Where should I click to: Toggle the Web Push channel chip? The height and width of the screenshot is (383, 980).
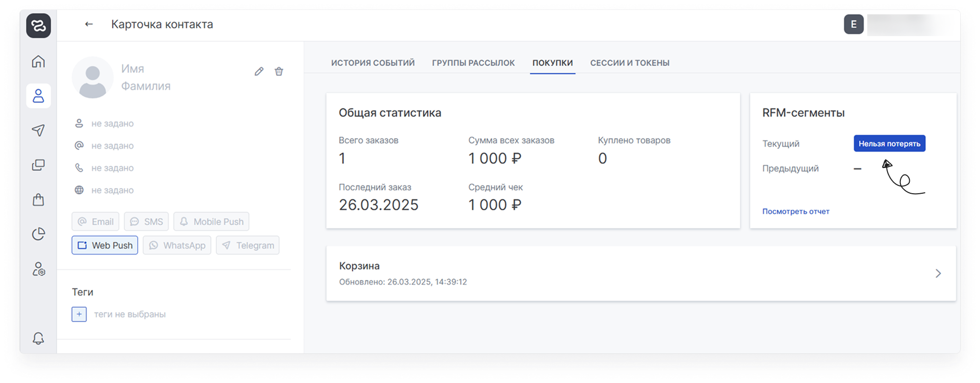pos(105,246)
